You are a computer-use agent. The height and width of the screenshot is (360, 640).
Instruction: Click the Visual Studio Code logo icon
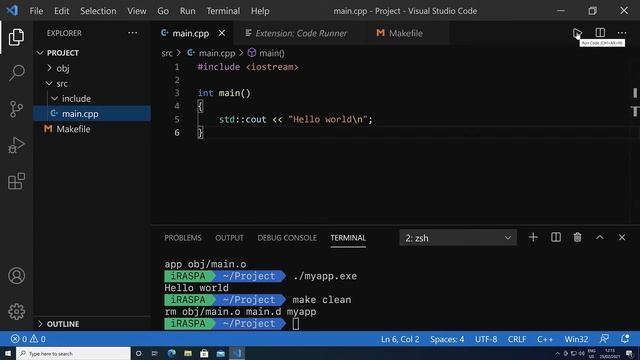point(12,11)
